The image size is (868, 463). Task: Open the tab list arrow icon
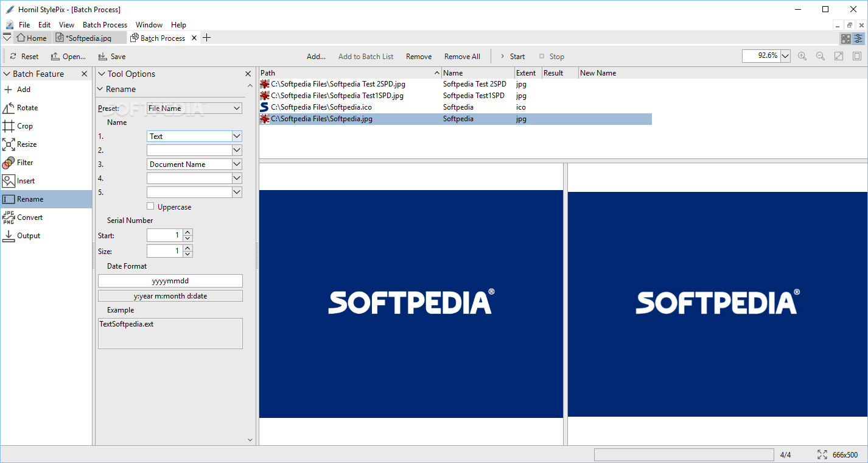tap(7, 38)
